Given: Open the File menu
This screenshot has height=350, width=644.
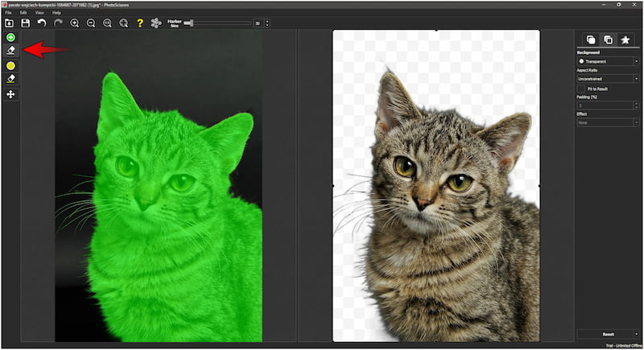Looking at the screenshot, I should pos(8,13).
